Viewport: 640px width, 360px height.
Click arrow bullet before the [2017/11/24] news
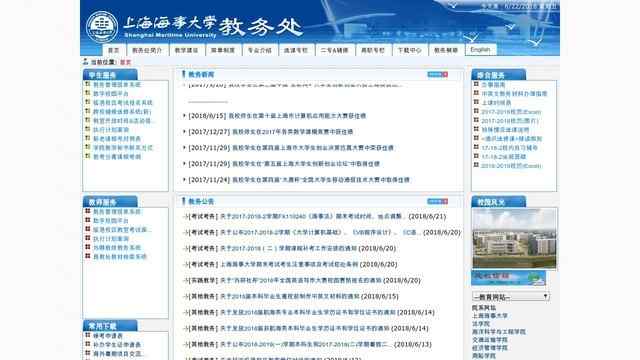click(184, 180)
